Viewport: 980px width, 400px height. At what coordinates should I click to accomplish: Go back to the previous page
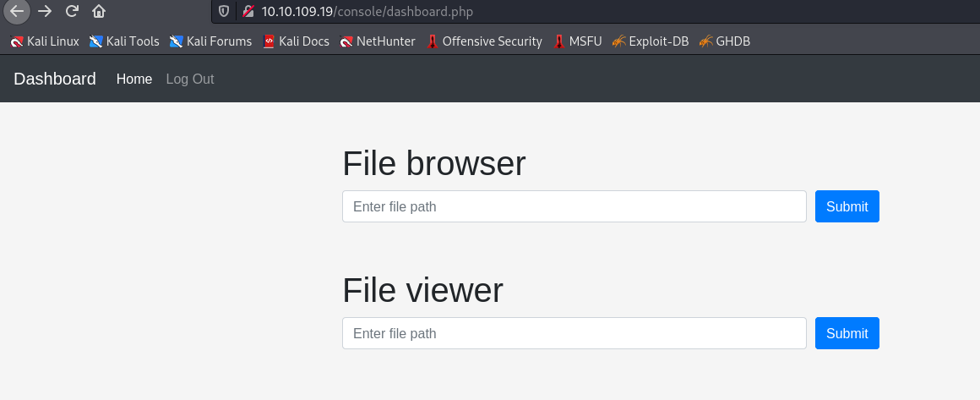[x=17, y=11]
